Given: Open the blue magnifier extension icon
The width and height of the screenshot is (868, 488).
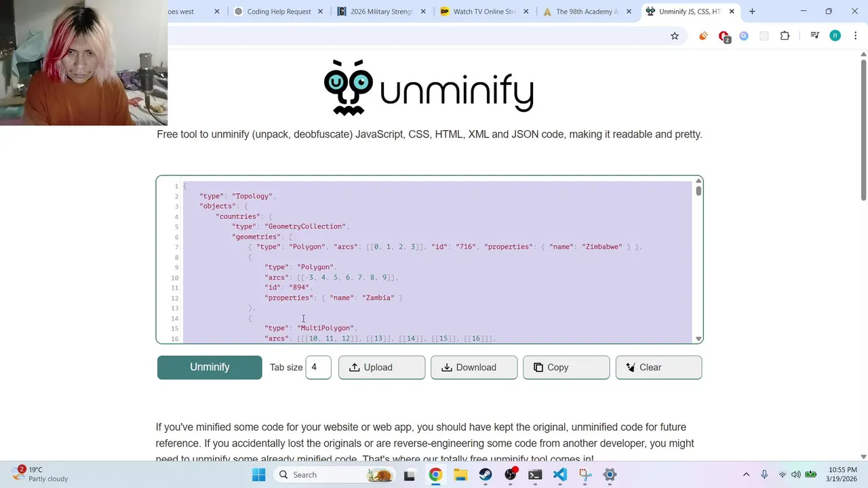Looking at the screenshot, I should [744, 36].
